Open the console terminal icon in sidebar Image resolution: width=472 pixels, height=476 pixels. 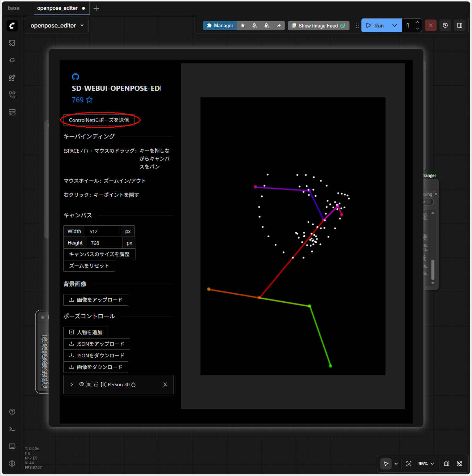pos(12,429)
